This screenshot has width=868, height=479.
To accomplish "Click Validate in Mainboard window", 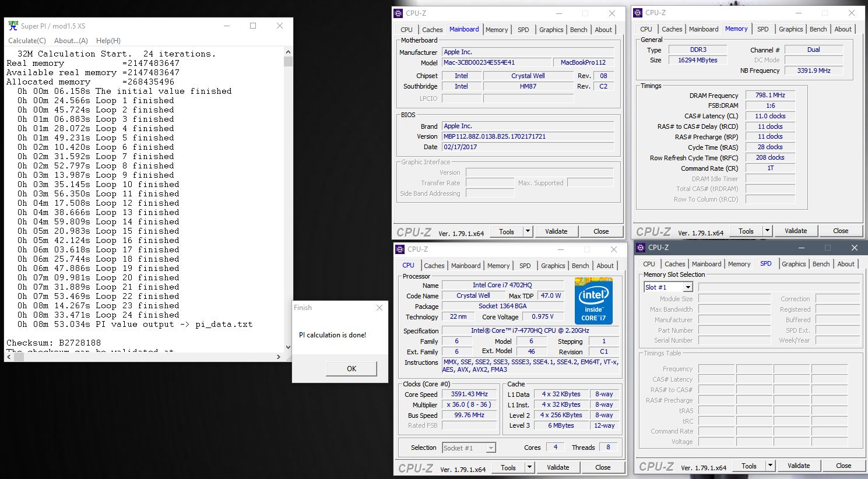I will 556,231.
